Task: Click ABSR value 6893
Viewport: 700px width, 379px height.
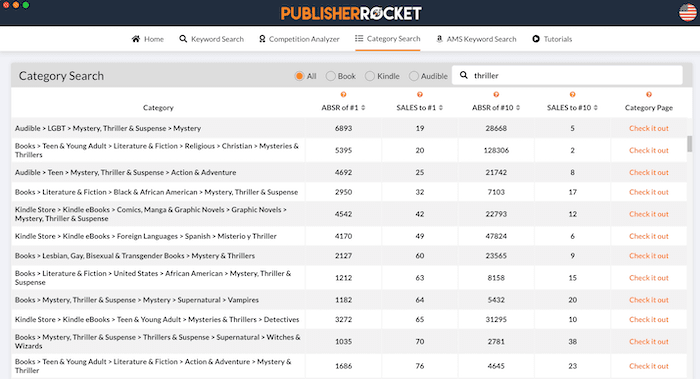Action: click(343, 128)
